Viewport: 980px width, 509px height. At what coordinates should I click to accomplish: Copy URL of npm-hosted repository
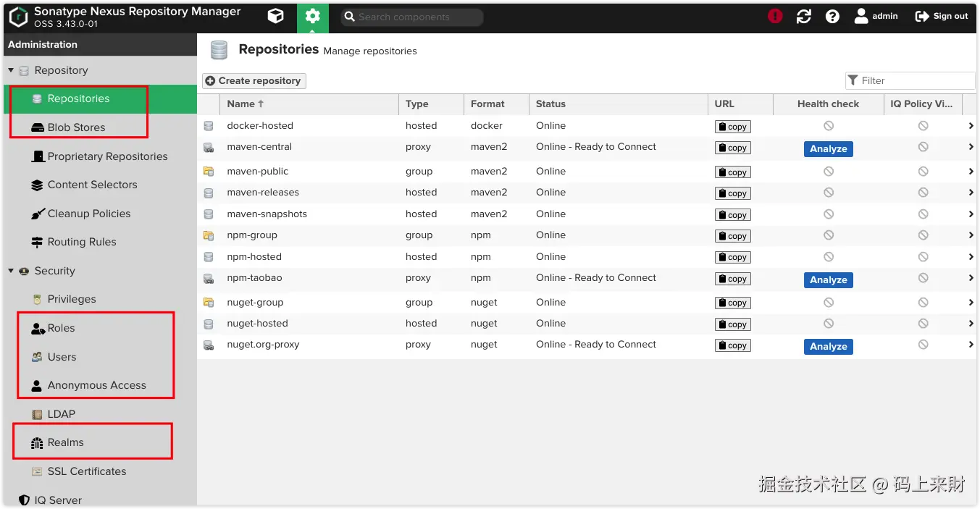732,257
